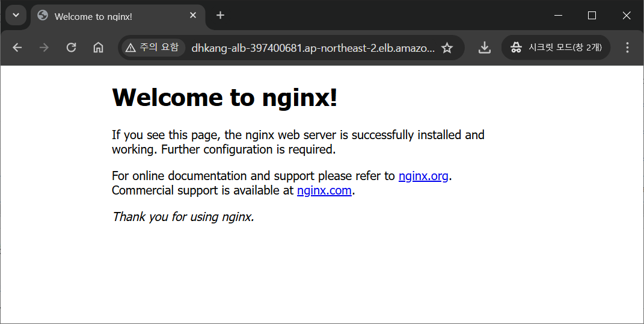Maximize the browser window
The height and width of the screenshot is (324, 644).
tap(592, 15)
